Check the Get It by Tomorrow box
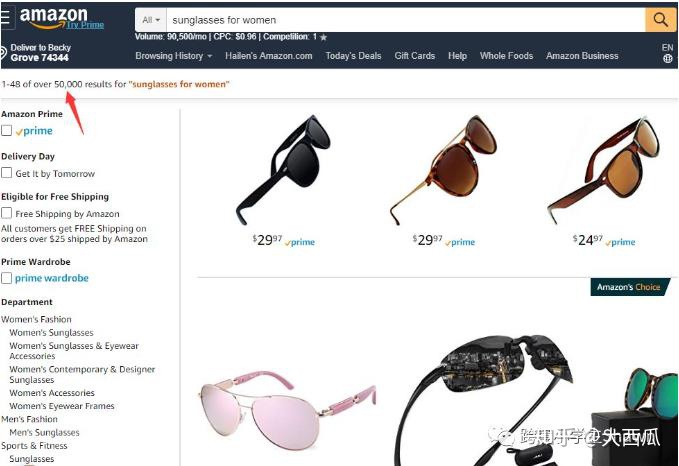The width and height of the screenshot is (679, 466). (6, 173)
